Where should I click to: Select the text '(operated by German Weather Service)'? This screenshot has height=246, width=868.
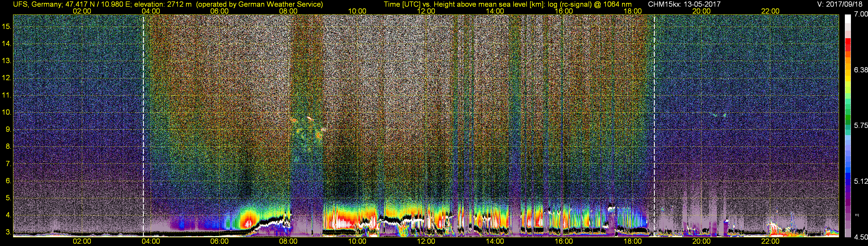click(259, 4)
